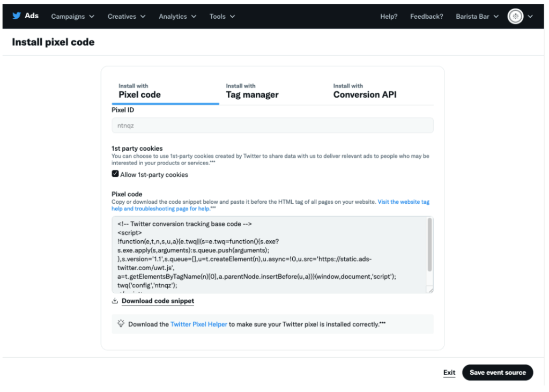Click the download arrow icon beside code snippet
Image resolution: width=549 pixels, height=392 pixels.
click(x=115, y=301)
